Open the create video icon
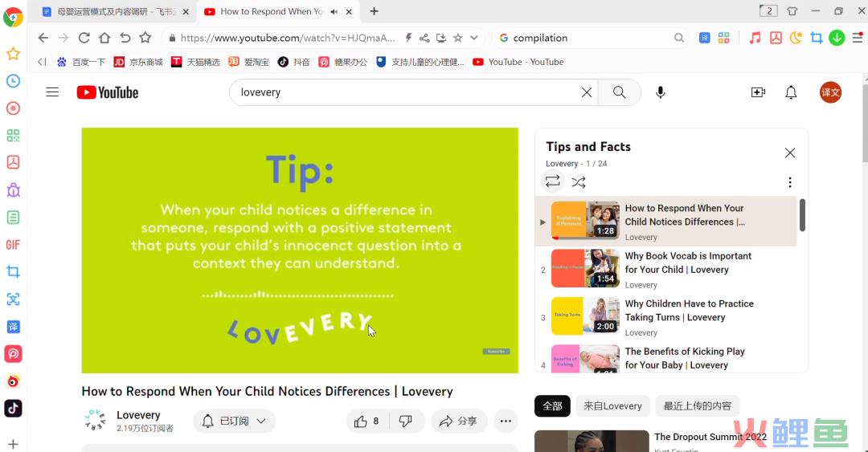Screen dimensions: 868x452 (x=758, y=92)
